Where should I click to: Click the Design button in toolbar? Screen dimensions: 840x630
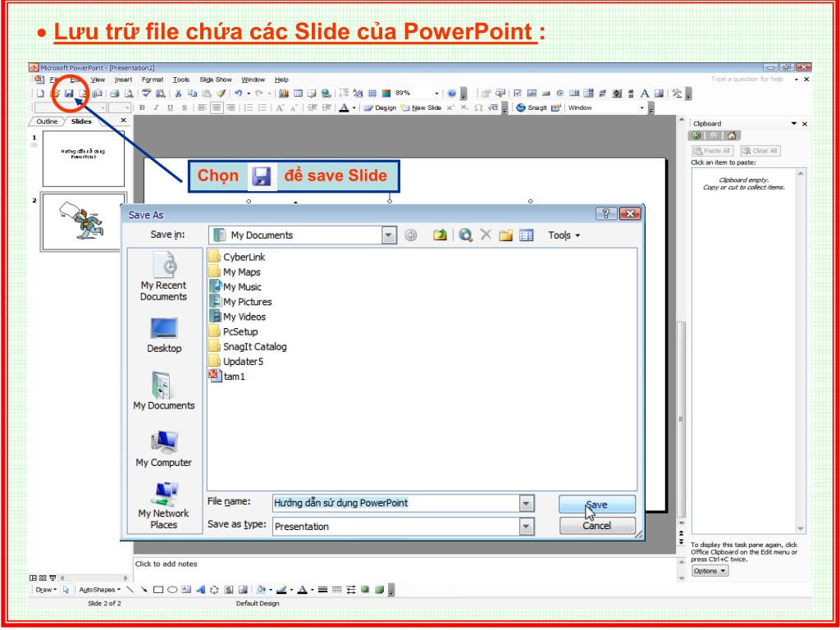click(x=380, y=107)
